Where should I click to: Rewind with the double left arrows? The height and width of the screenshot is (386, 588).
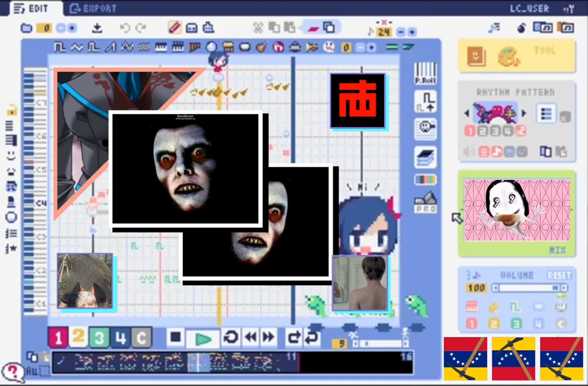point(251,337)
